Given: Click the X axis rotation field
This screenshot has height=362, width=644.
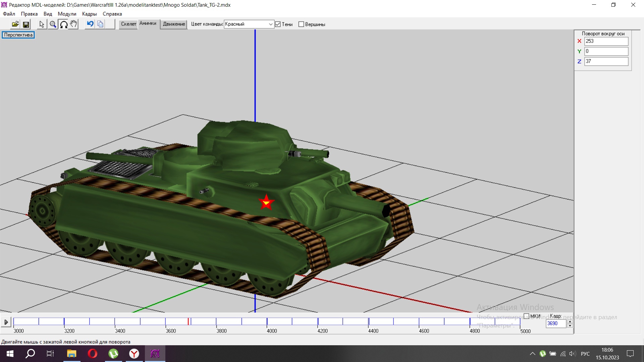Looking at the screenshot, I should (x=606, y=41).
